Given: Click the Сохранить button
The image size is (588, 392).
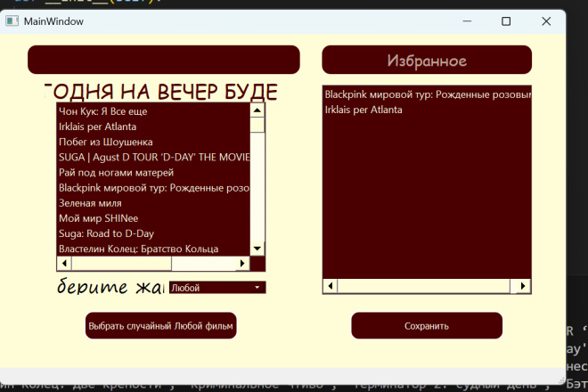Looking at the screenshot, I should pos(427,325).
